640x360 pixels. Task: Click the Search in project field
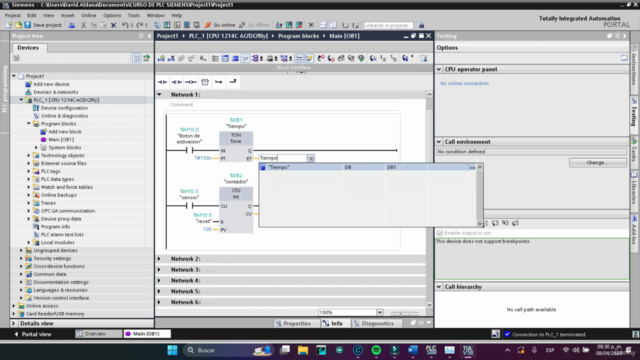pyautogui.click(x=388, y=25)
